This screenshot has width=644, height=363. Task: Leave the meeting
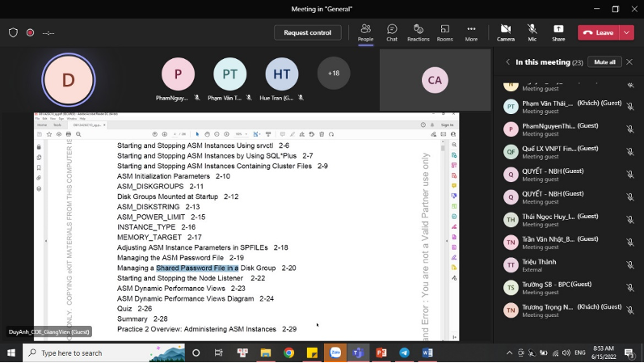point(598,32)
